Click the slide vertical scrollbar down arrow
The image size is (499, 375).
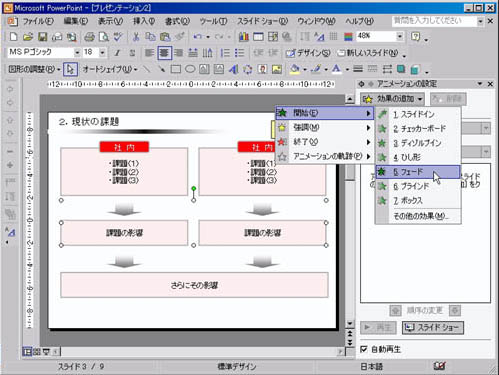click(x=350, y=323)
